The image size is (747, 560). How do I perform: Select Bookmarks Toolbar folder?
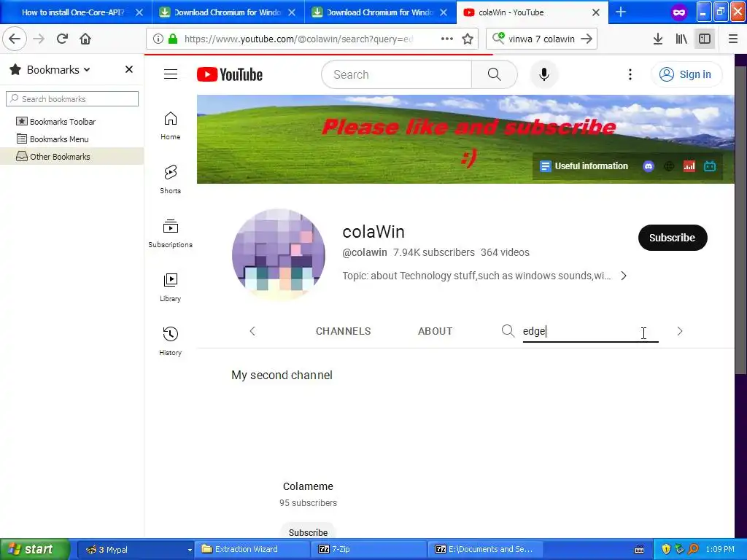click(x=63, y=122)
